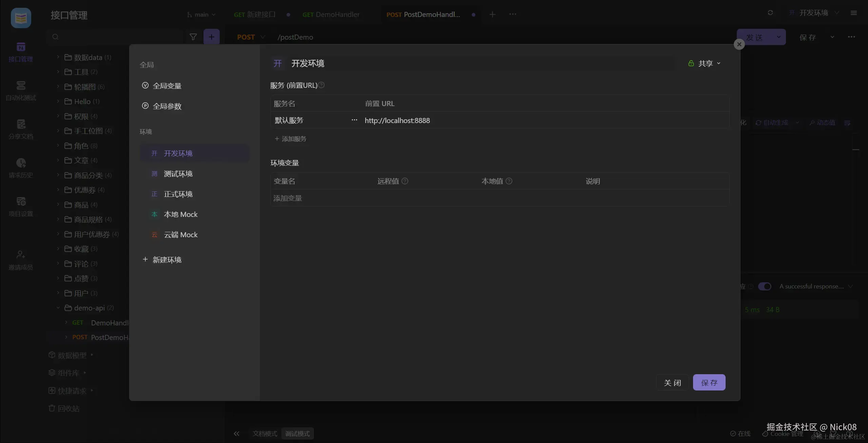Screen dimensions: 868x443
Task: Select 云端 Mock environment
Action: coord(180,235)
